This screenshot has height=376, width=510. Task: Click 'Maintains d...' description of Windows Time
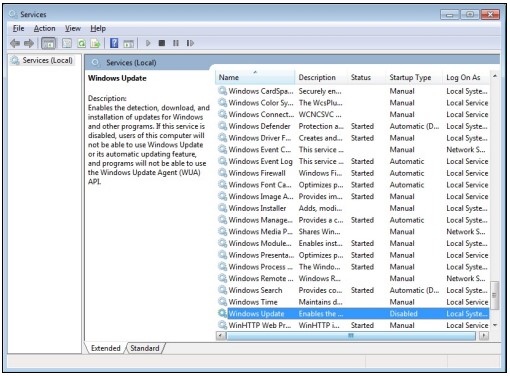(320, 302)
